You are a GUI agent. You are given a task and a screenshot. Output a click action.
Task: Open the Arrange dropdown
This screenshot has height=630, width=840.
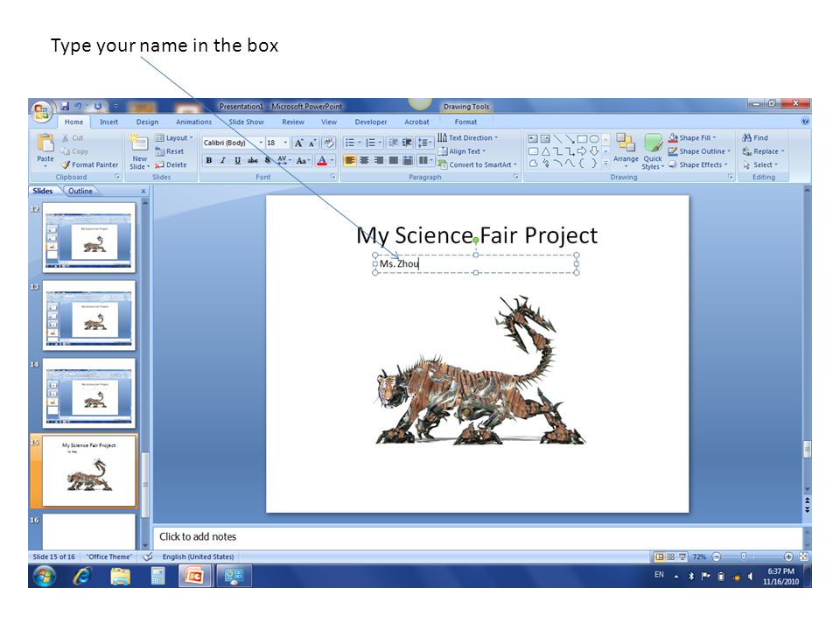626,150
